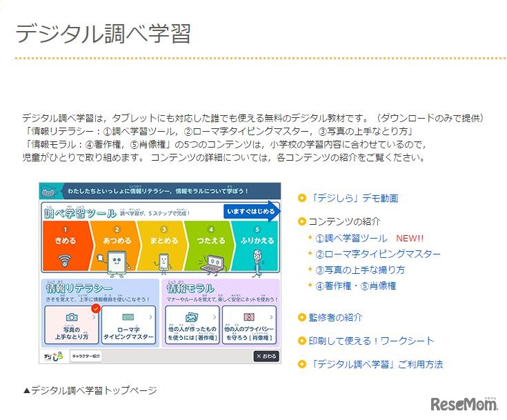Screen dimensions: 507x420
Task: Open 「デジタル調べ学習」ご利用方法 link
Action: pos(376,364)
